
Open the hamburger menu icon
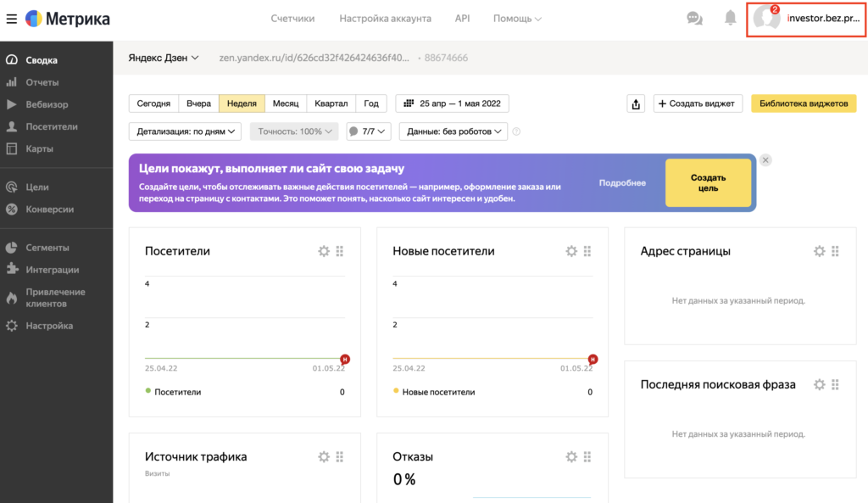pyautogui.click(x=12, y=19)
